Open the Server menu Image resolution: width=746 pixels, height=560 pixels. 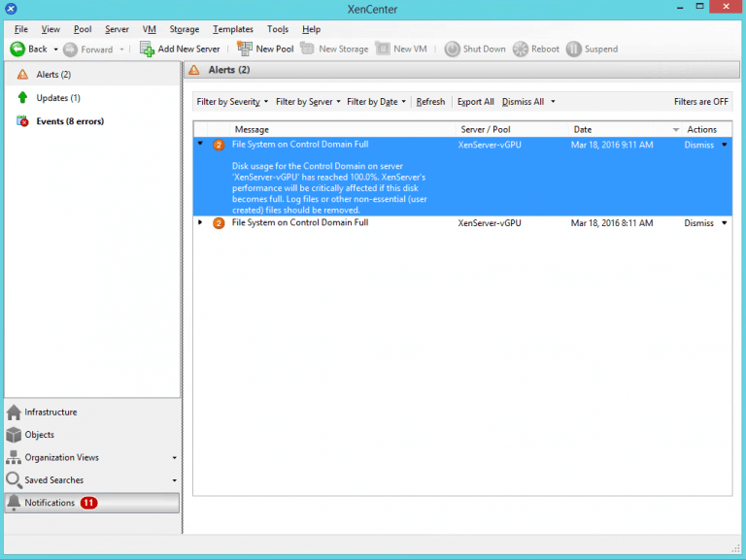(x=117, y=29)
